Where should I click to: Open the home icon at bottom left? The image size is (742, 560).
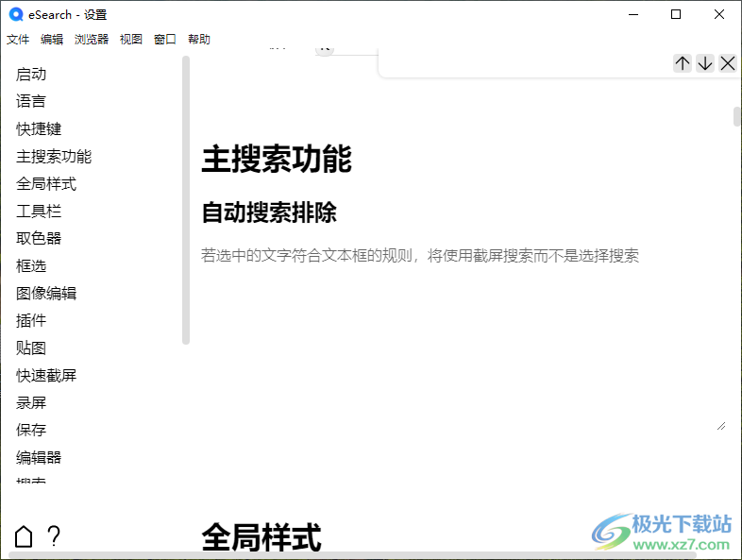click(x=24, y=536)
